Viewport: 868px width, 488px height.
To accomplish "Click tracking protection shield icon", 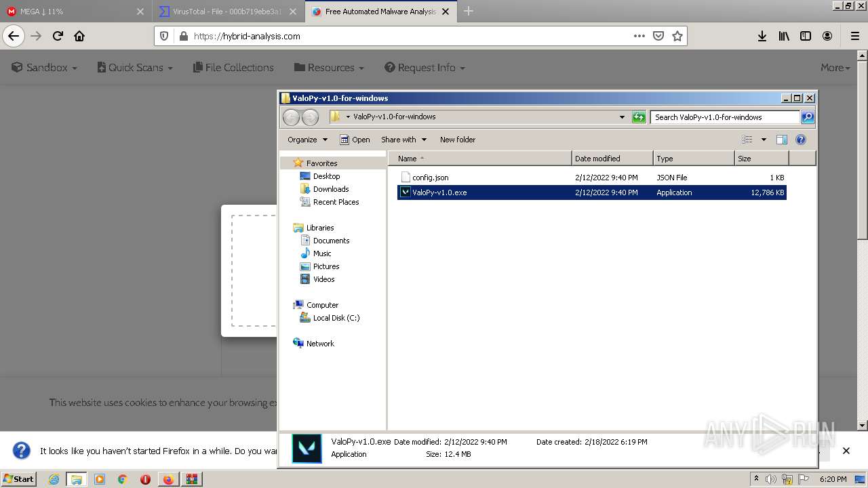I will click(x=165, y=36).
